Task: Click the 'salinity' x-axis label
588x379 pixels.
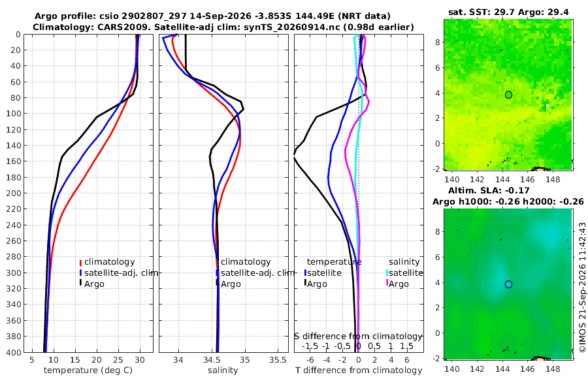Action: click(223, 371)
